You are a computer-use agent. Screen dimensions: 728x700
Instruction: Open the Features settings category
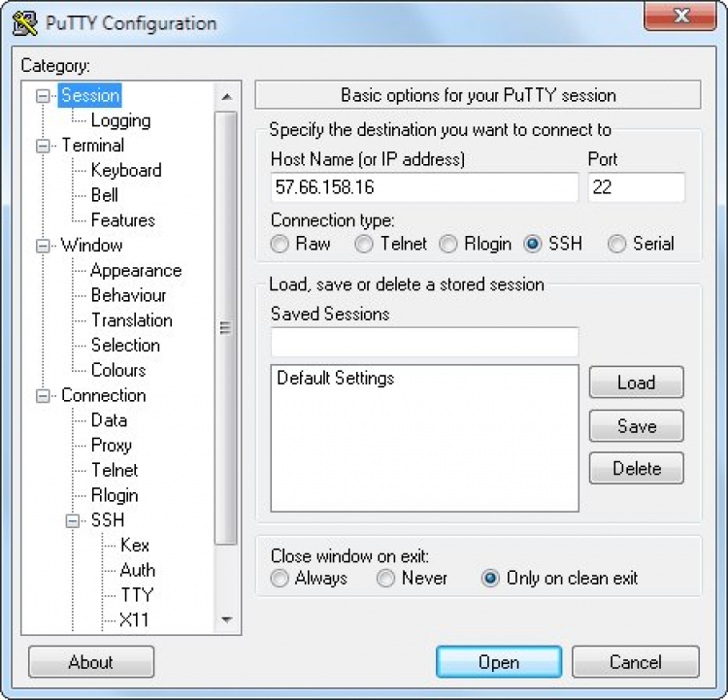tap(123, 220)
